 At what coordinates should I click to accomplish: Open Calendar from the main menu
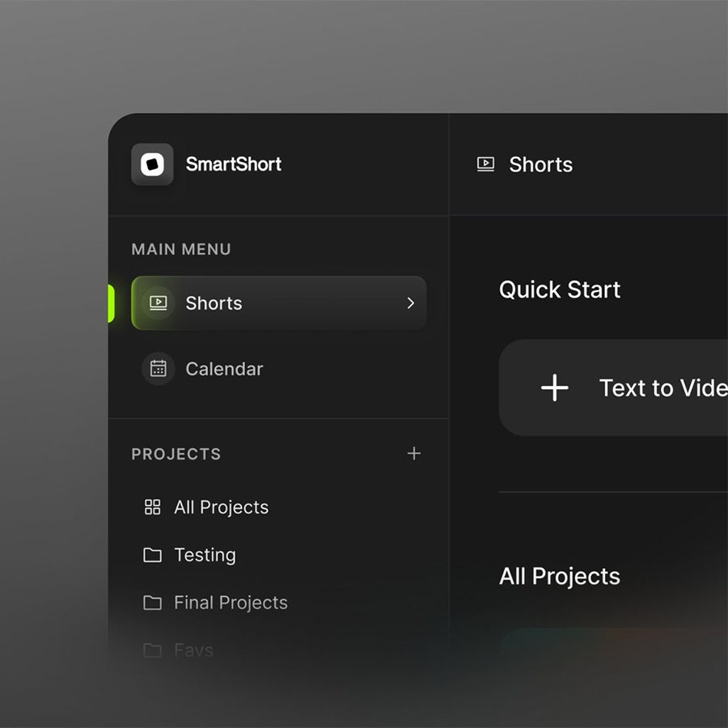click(x=224, y=369)
